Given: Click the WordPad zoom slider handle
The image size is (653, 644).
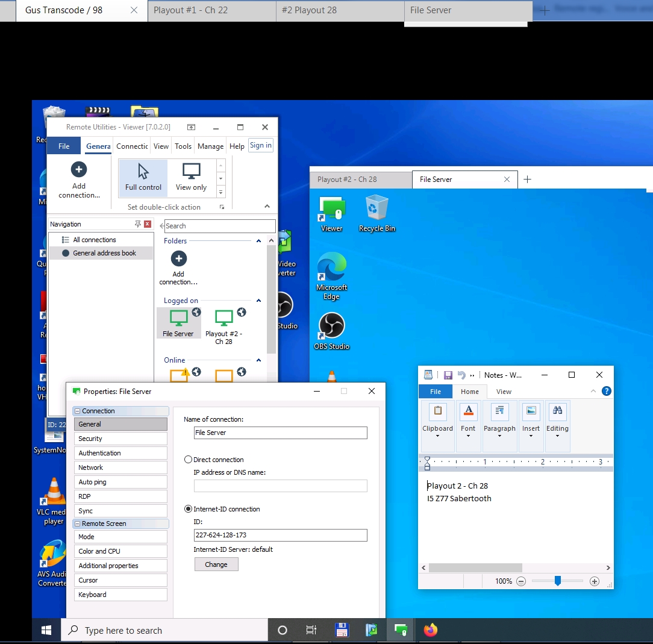Looking at the screenshot, I should click(558, 581).
